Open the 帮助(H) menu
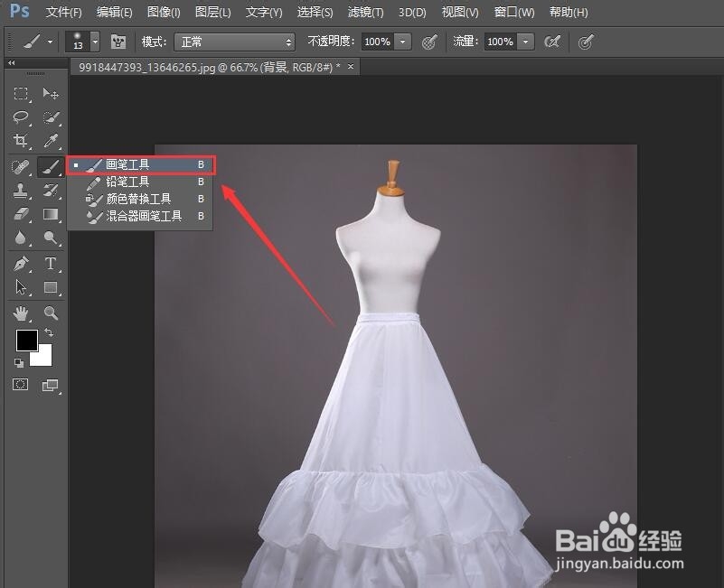 click(569, 12)
